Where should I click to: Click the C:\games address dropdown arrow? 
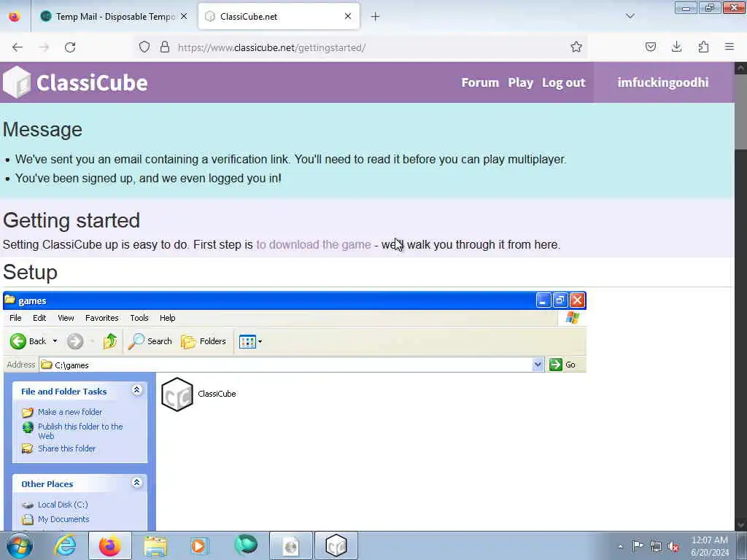coord(538,365)
